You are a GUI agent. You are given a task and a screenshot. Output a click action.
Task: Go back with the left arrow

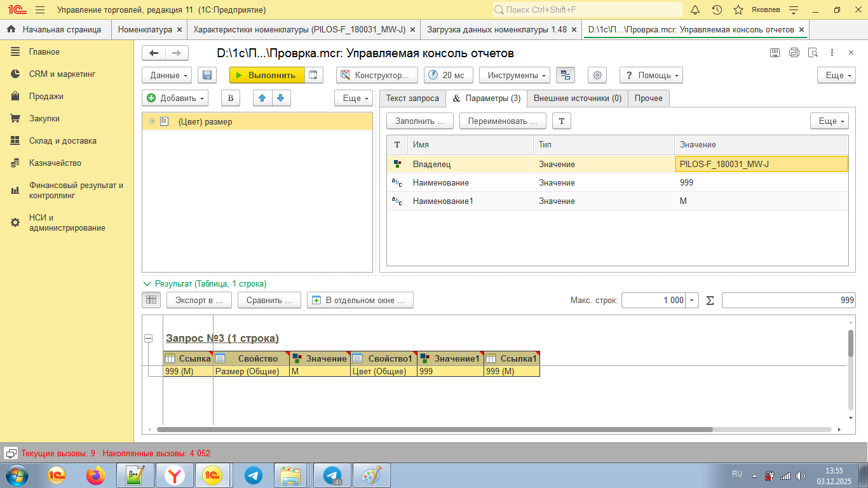coord(153,53)
